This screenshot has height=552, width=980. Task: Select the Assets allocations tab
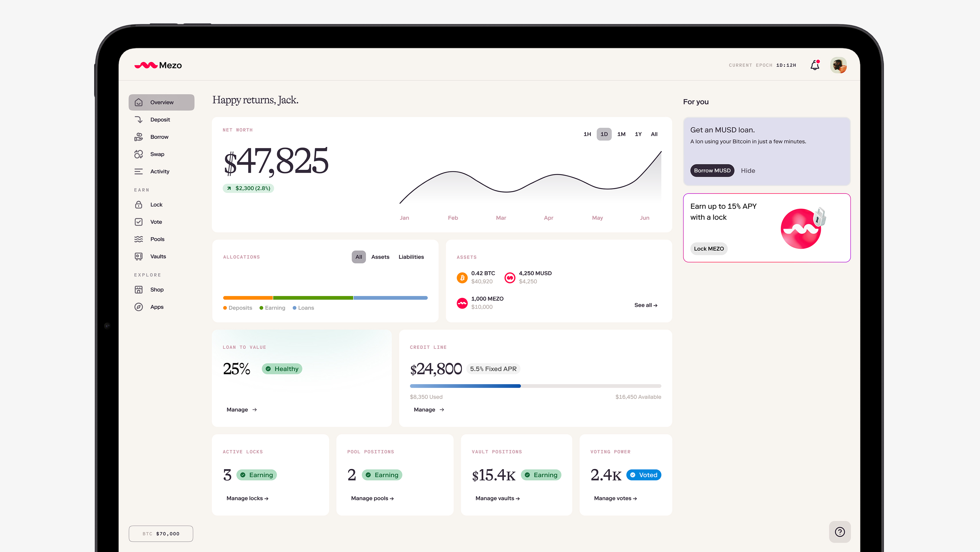(380, 257)
